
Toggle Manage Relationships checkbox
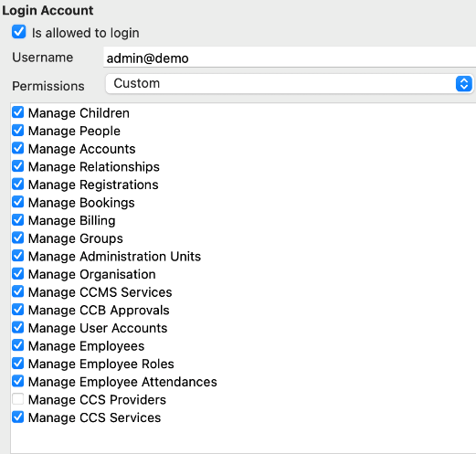pyautogui.click(x=18, y=166)
